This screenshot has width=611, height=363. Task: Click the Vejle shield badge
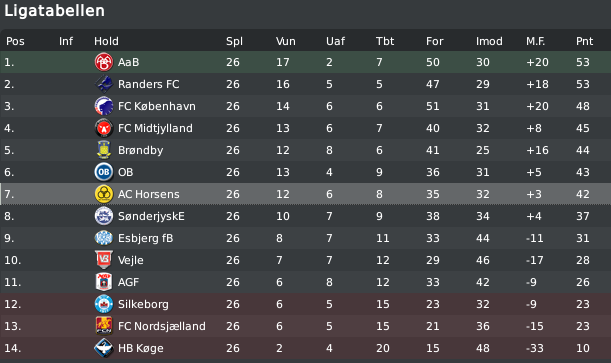pos(104,260)
